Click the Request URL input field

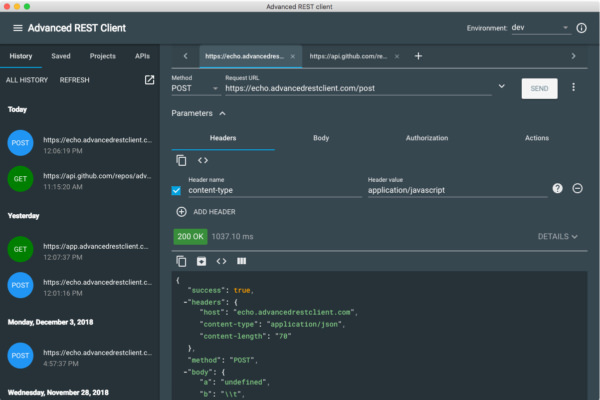click(x=355, y=88)
